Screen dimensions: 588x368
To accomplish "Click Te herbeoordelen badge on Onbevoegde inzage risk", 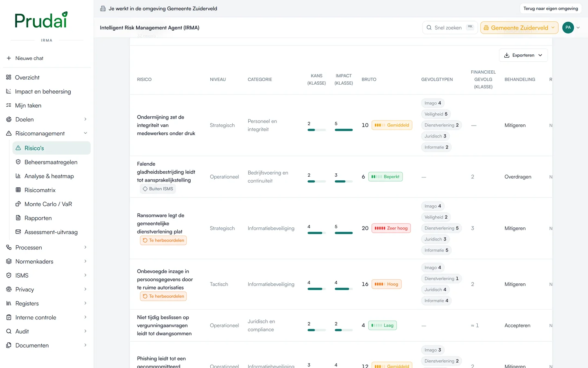I will pos(163,296).
